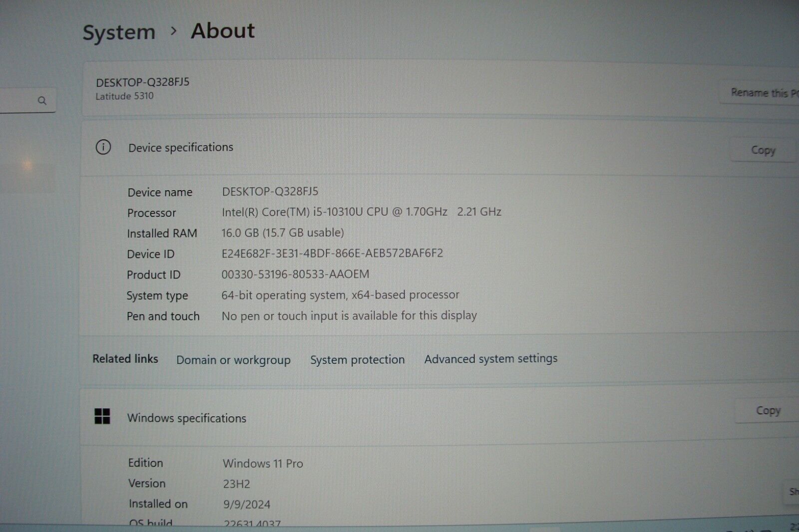799x532 pixels.
Task: Select the 16.0 GB installed RAM value
Action: 283,233
